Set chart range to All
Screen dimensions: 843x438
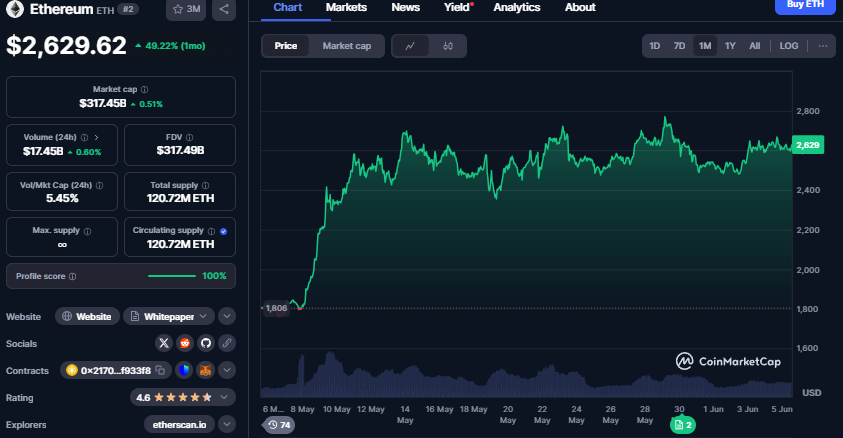point(755,46)
